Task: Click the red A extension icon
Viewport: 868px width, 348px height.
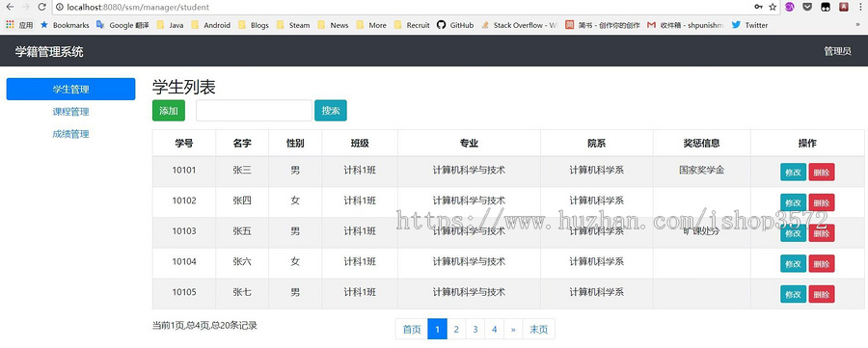Action: [844, 7]
